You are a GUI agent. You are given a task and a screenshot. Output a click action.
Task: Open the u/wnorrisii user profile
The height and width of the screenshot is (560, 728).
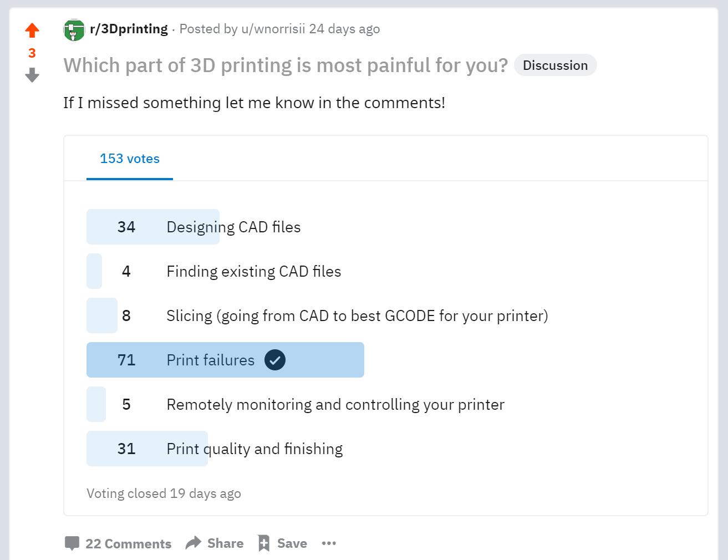click(x=273, y=29)
